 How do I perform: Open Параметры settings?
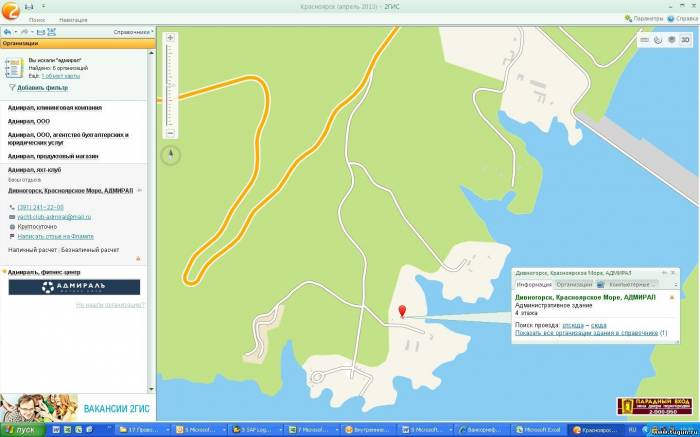(644, 19)
